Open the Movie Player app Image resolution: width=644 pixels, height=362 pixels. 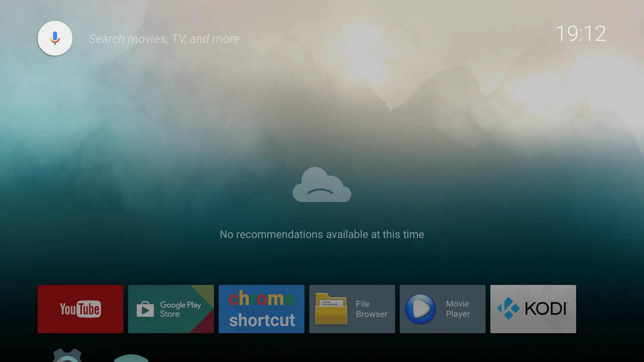(442, 309)
